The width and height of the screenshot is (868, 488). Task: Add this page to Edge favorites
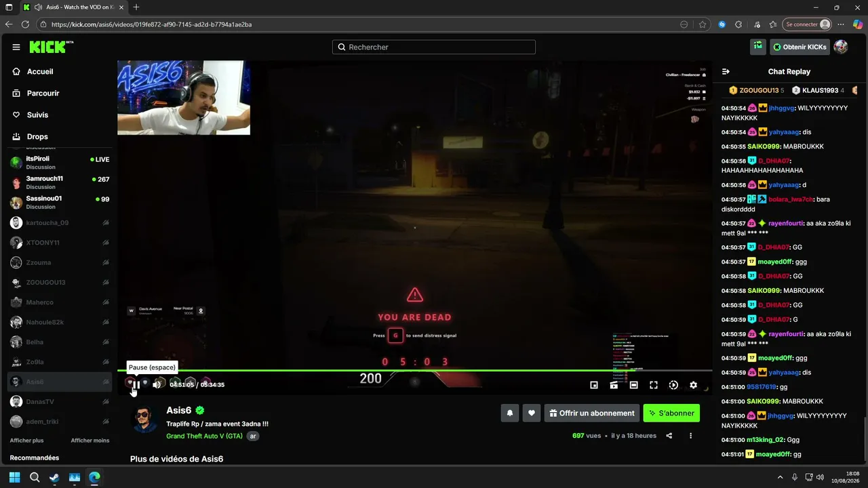pos(703,24)
